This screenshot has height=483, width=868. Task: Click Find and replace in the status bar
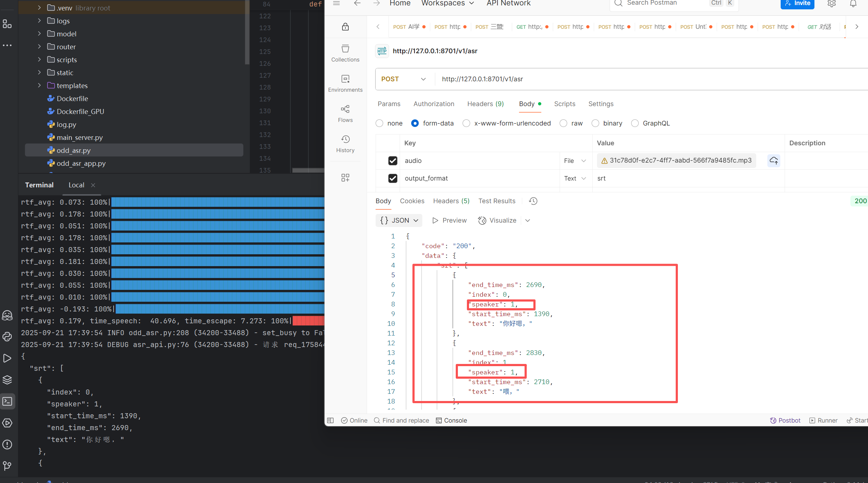coord(401,420)
